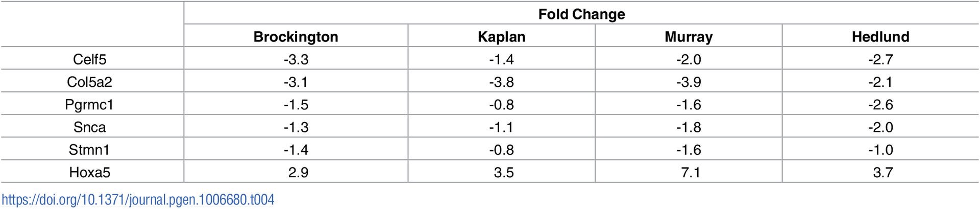The height and width of the screenshot is (209, 980).
Task: Click the Kaplan column header
Action: 501,37
